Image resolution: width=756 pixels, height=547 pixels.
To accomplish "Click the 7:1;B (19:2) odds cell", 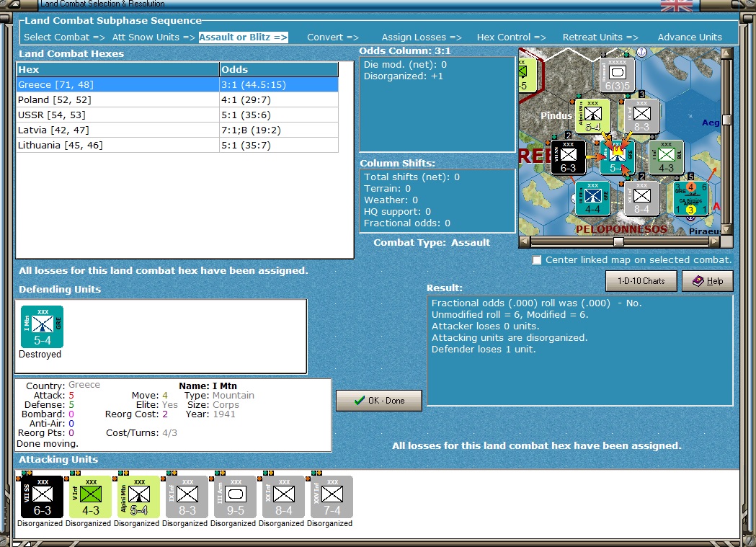I will [x=279, y=130].
